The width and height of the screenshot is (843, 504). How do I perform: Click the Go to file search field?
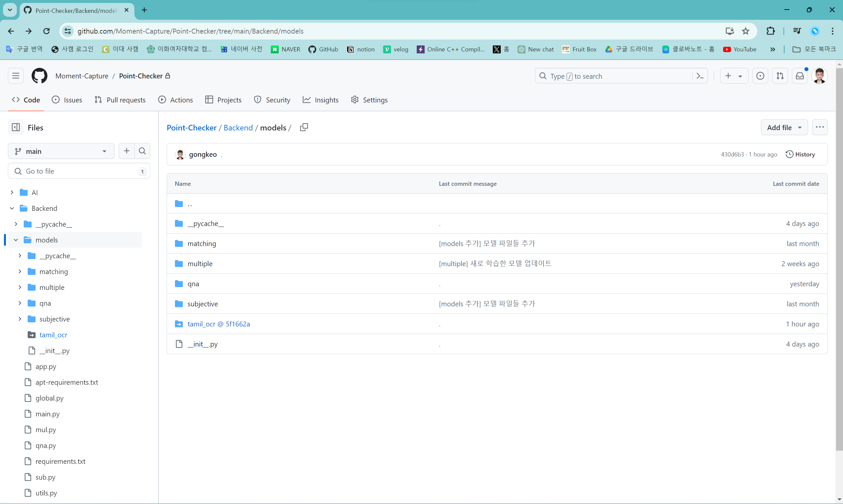click(x=79, y=171)
